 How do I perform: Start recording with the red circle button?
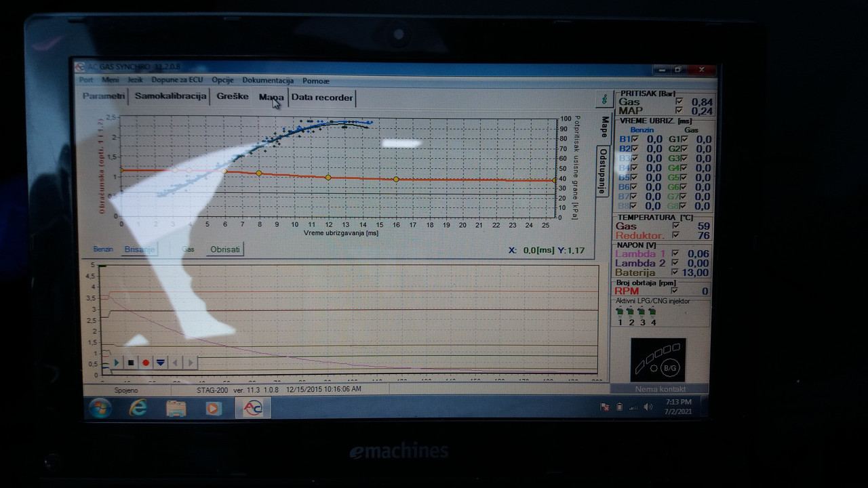(146, 363)
